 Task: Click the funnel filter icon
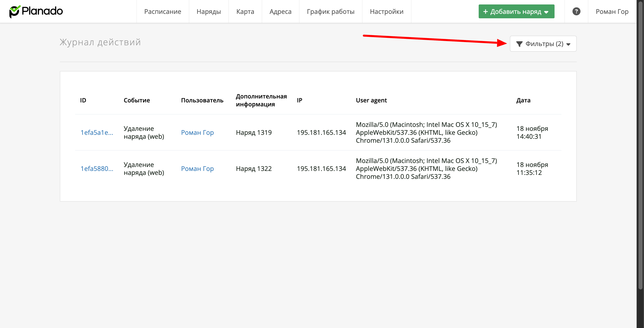click(519, 44)
